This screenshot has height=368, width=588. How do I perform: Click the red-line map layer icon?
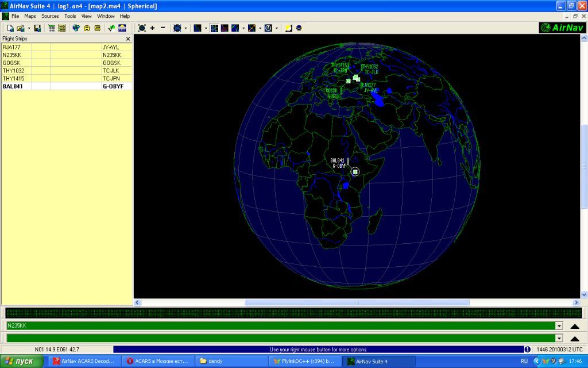tap(225, 28)
